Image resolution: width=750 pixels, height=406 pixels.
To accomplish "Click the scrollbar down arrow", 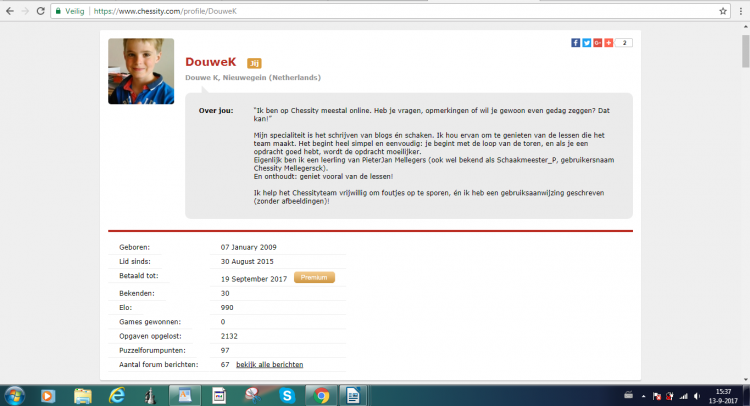I will (x=745, y=380).
